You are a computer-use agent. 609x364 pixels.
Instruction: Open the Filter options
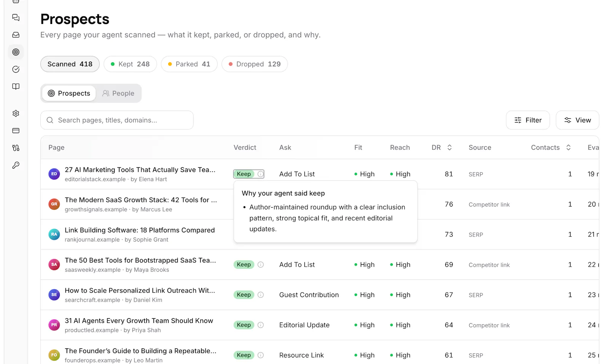pos(528,120)
